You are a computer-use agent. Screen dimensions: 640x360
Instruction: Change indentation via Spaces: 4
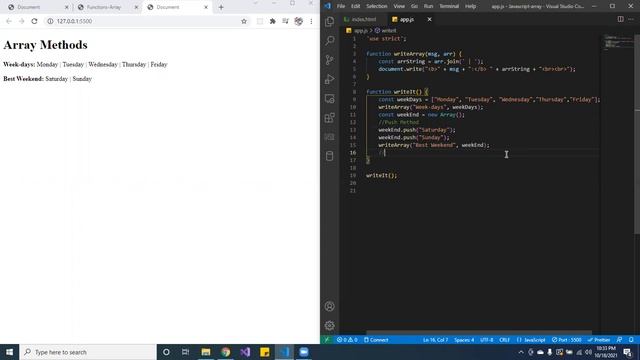point(464,340)
